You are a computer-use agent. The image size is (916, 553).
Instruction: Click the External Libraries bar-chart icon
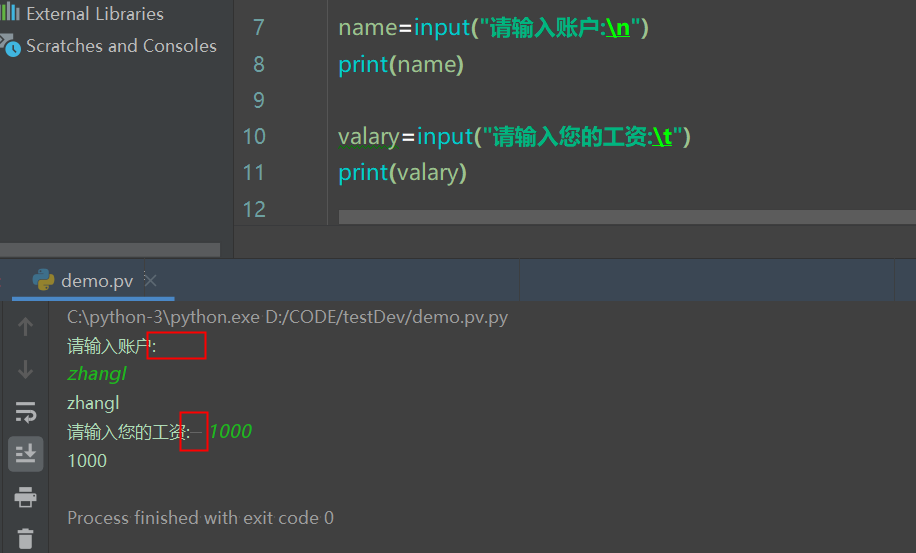point(10,14)
